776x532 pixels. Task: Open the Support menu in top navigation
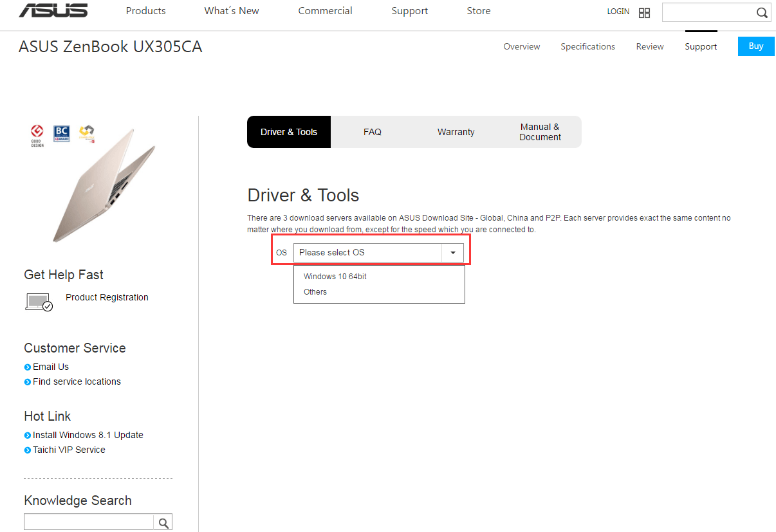click(410, 11)
